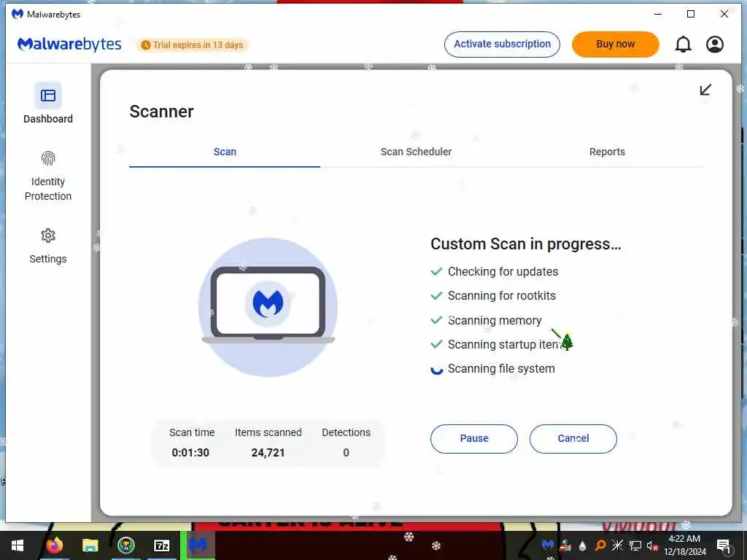This screenshot has width=747, height=560.
Task: Click the Scanning file system text
Action: (x=501, y=369)
